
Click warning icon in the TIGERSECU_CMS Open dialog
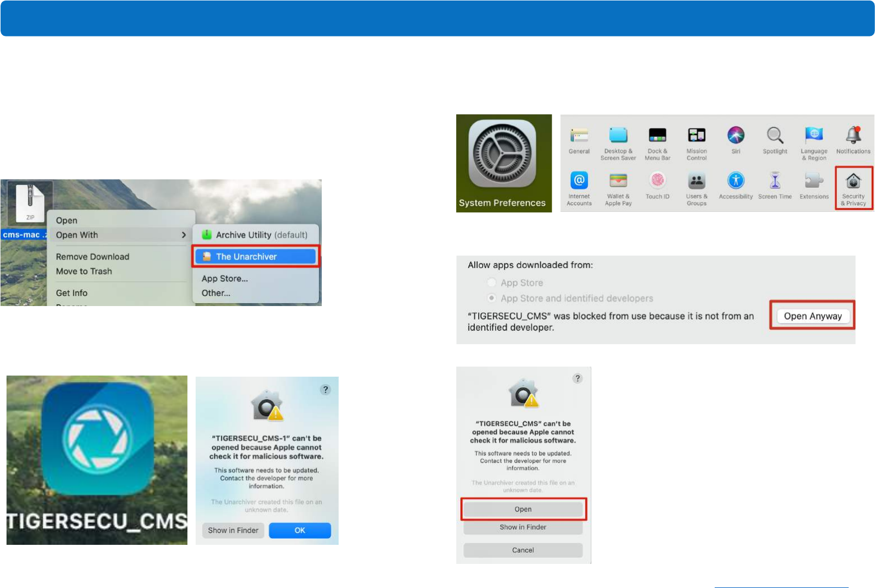(x=523, y=393)
